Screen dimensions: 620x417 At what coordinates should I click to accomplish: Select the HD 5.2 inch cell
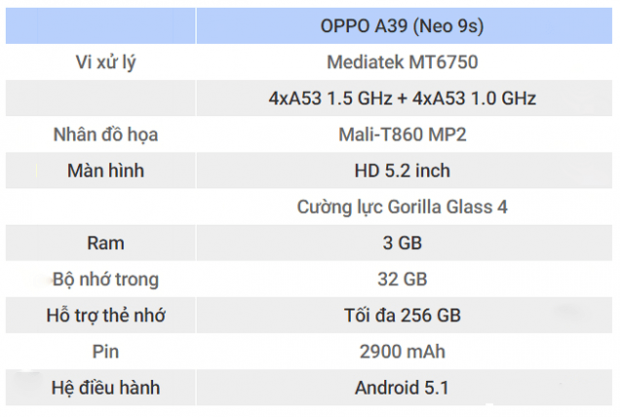coord(402,171)
